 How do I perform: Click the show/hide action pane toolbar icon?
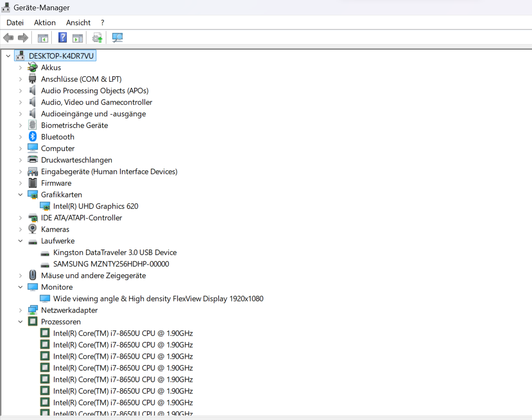77,38
